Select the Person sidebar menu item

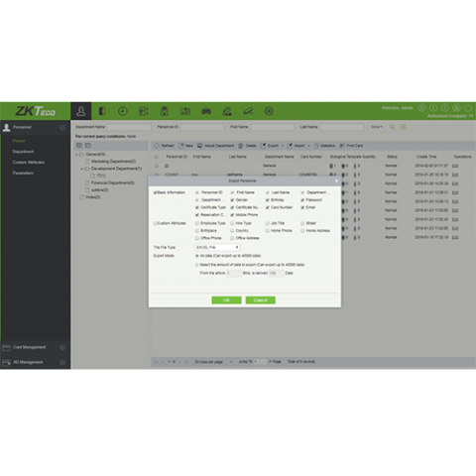tap(19, 141)
